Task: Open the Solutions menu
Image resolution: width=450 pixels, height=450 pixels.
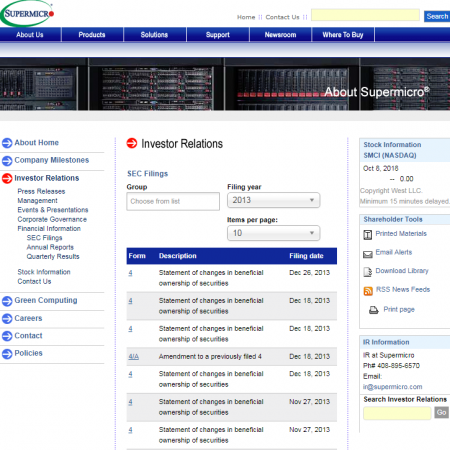Action: pyautogui.click(x=154, y=35)
